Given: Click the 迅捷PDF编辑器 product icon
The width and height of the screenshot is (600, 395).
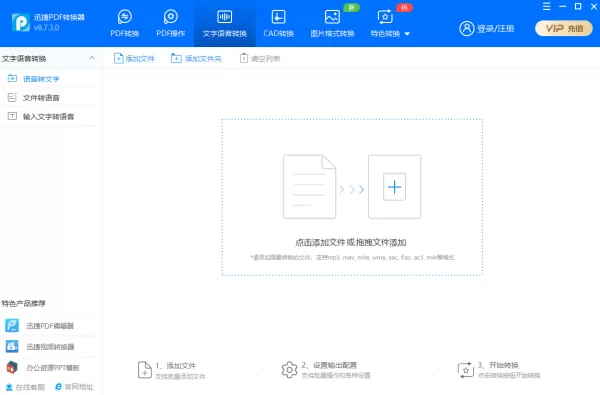Looking at the screenshot, I should [12, 325].
